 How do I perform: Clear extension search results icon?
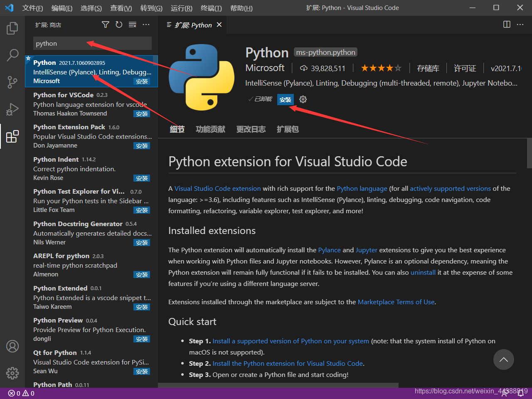tap(133, 25)
